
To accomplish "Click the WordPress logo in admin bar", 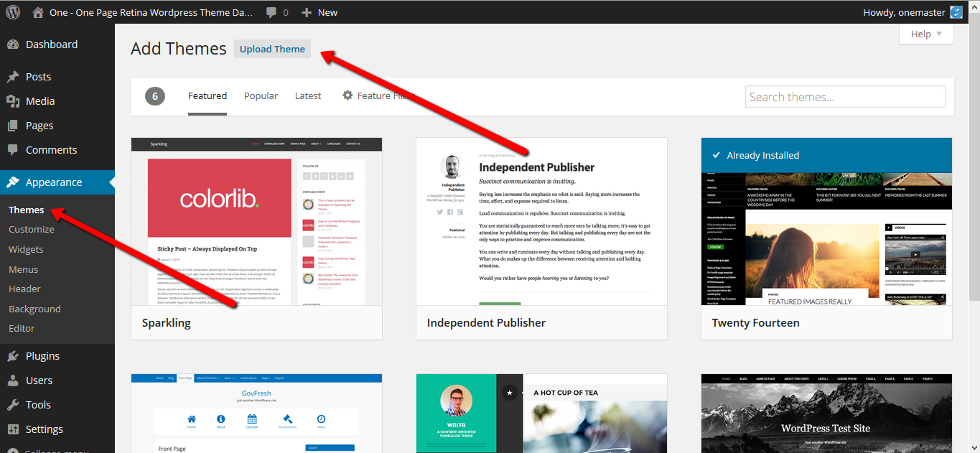I will tap(14, 12).
